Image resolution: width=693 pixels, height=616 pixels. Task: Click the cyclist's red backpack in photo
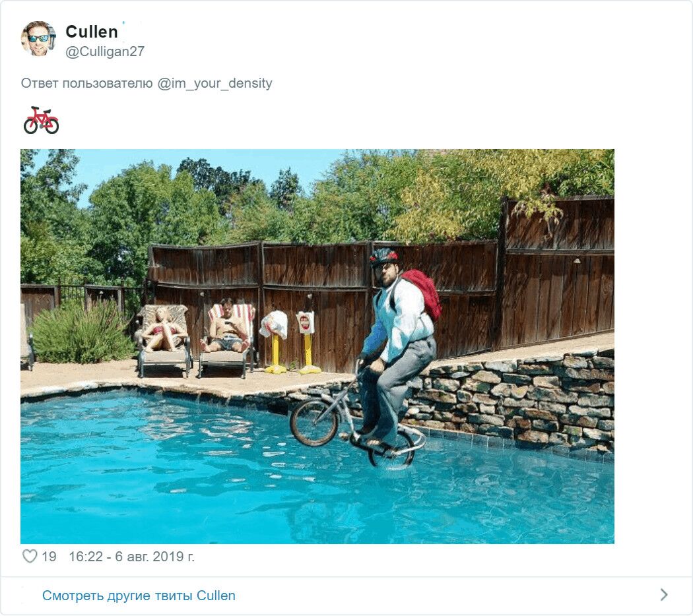tap(422, 293)
